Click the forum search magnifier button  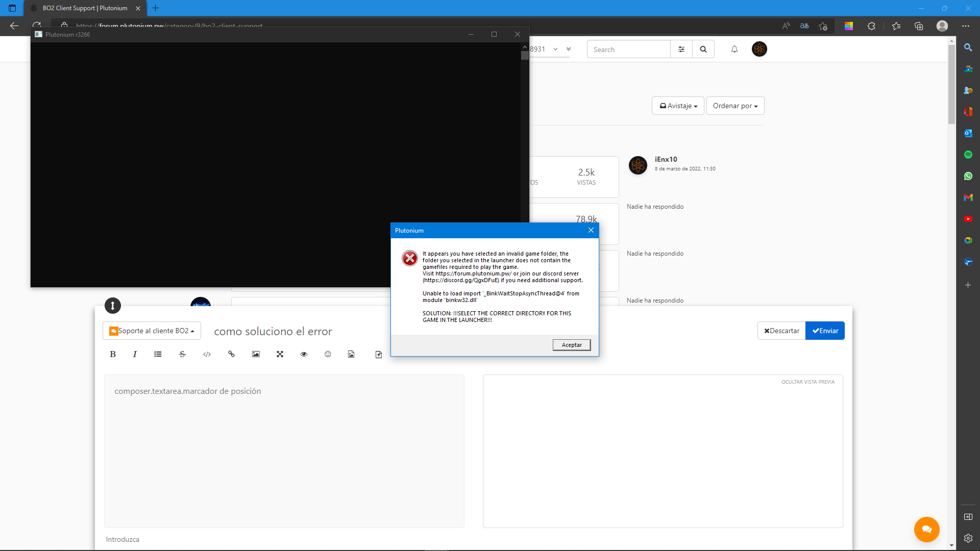703,49
